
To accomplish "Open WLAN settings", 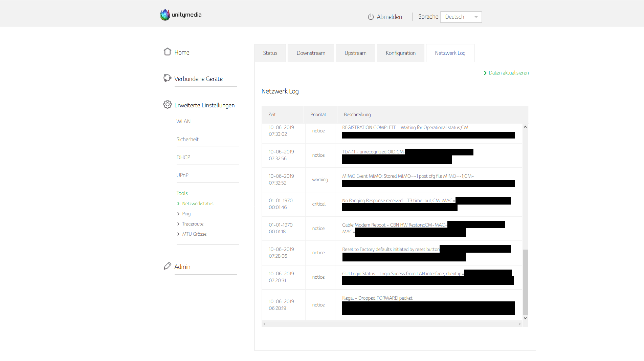I will pyautogui.click(x=183, y=122).
